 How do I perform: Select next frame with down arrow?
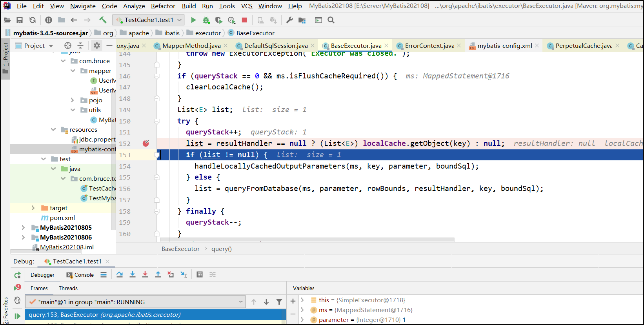point(266,302)
